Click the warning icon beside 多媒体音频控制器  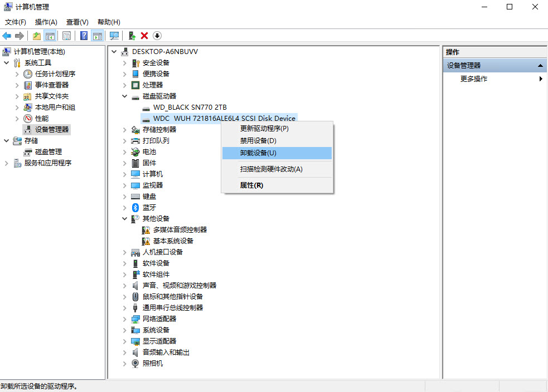(x=146, y=230)
